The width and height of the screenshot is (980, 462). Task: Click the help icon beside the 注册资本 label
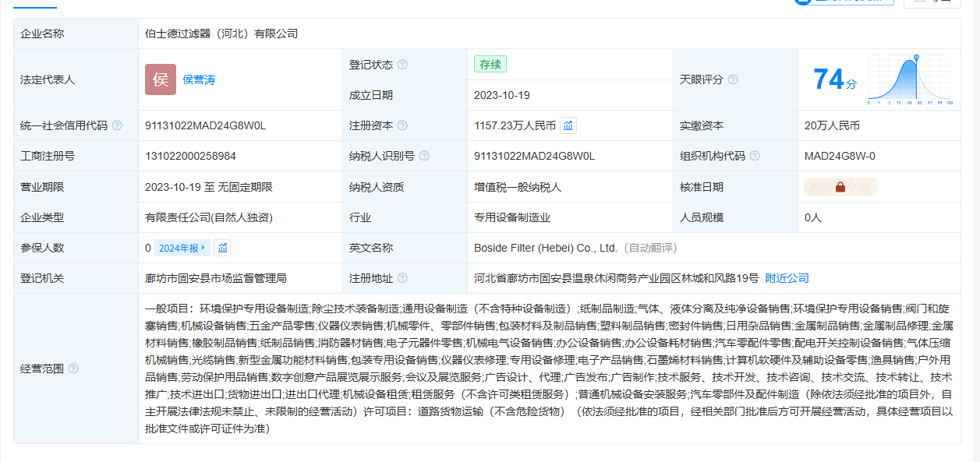click(x=402, y=125)
